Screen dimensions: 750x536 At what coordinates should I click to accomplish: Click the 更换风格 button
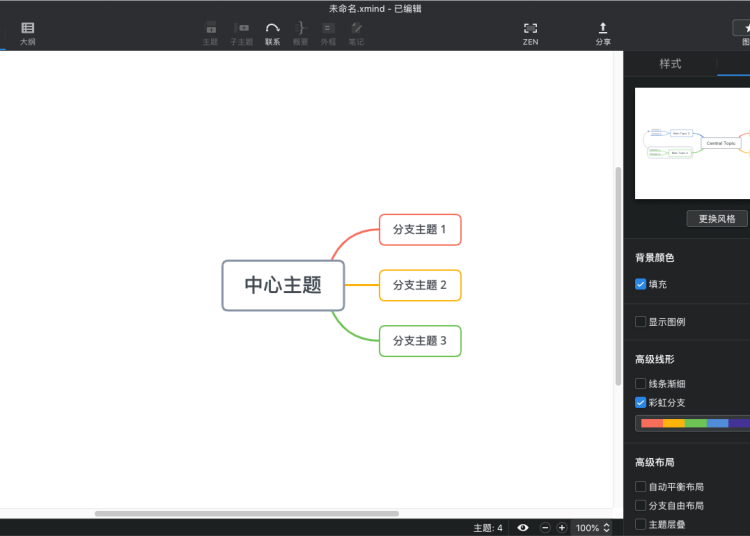point(717,219)
